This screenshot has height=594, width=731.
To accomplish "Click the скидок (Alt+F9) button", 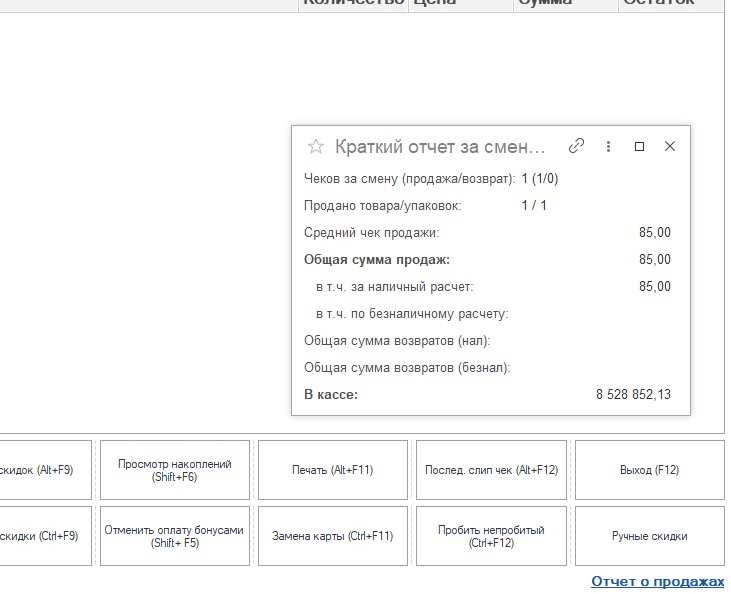I will coord(45,470).
